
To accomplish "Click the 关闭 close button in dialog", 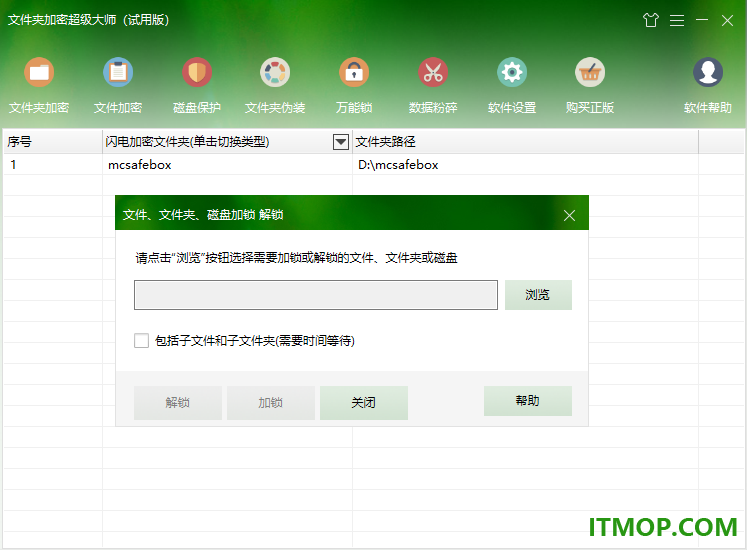I will point(363,403).
